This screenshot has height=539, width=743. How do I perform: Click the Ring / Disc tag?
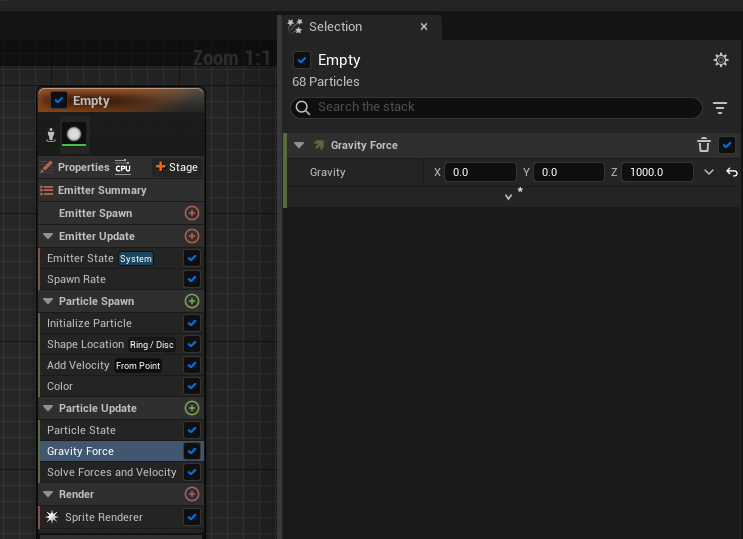tap(152, 345)
